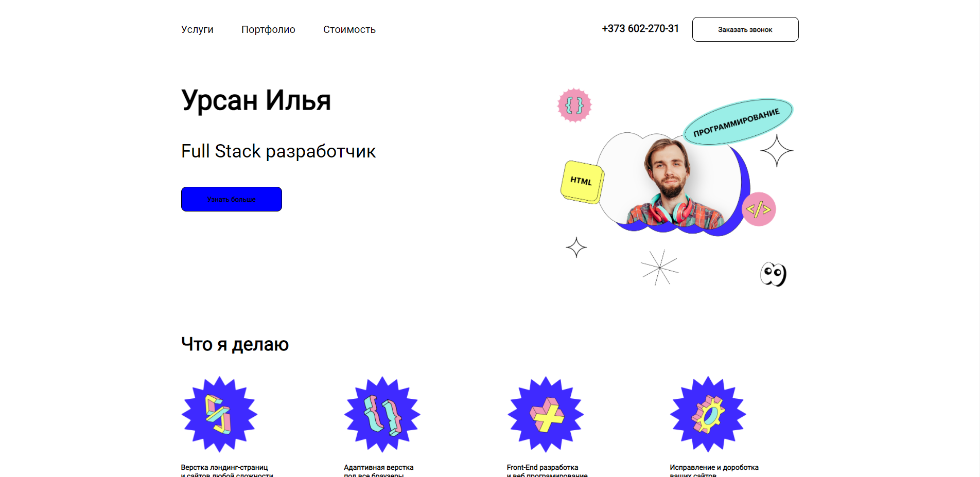Click the pink code tag icon
This screenshot has height=477, width=980.
759,209
